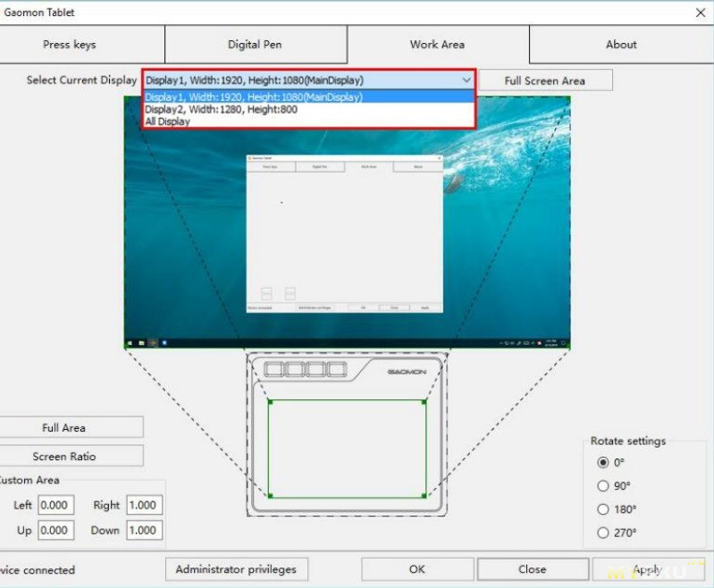The image size is (714, 588).
Task: Click the Right custom area input field
Action: coord(143,505)
